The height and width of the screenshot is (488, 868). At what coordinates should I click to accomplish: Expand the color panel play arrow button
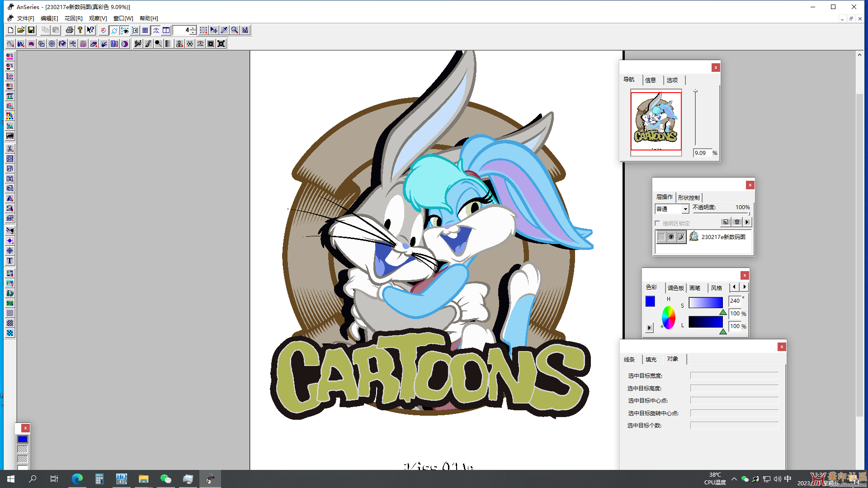[650, 328]
